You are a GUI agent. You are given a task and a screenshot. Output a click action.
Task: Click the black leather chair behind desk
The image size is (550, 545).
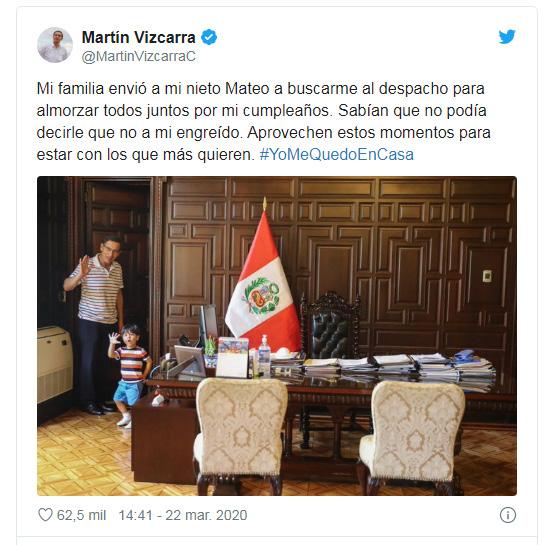click(x=330, y=325)
